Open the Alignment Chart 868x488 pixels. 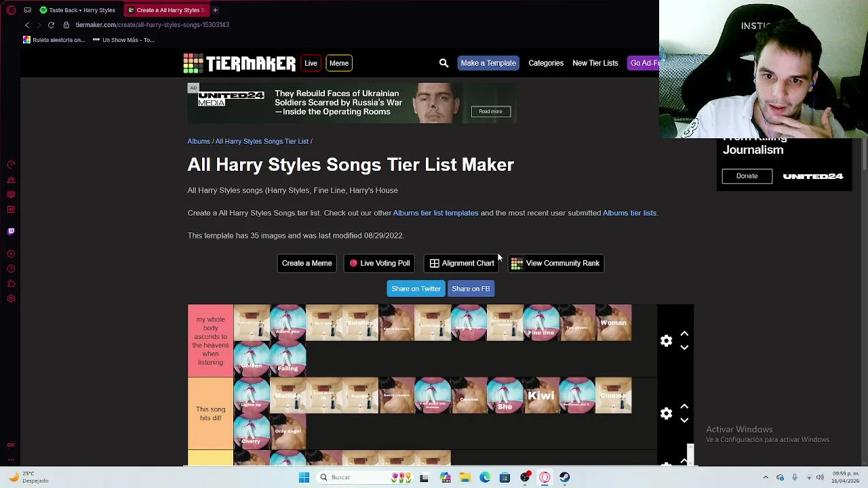[x=462, y=263]
